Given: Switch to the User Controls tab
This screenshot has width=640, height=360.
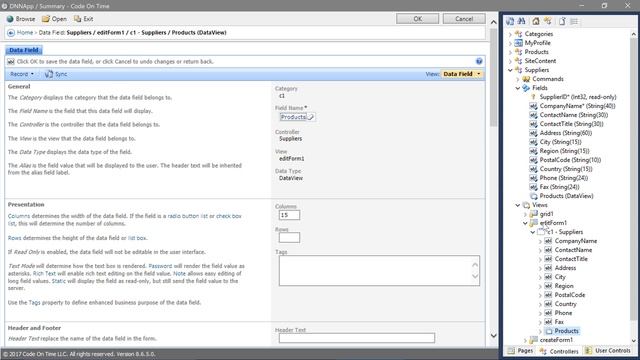Looking at the screenshot, I should click(x=607, y=351).
